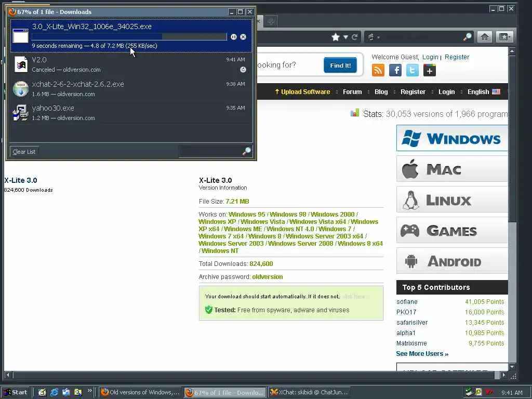The height and width of the screenshot is (399, 532).
Task: Reload the current page
Action: (x=354, y=37)
